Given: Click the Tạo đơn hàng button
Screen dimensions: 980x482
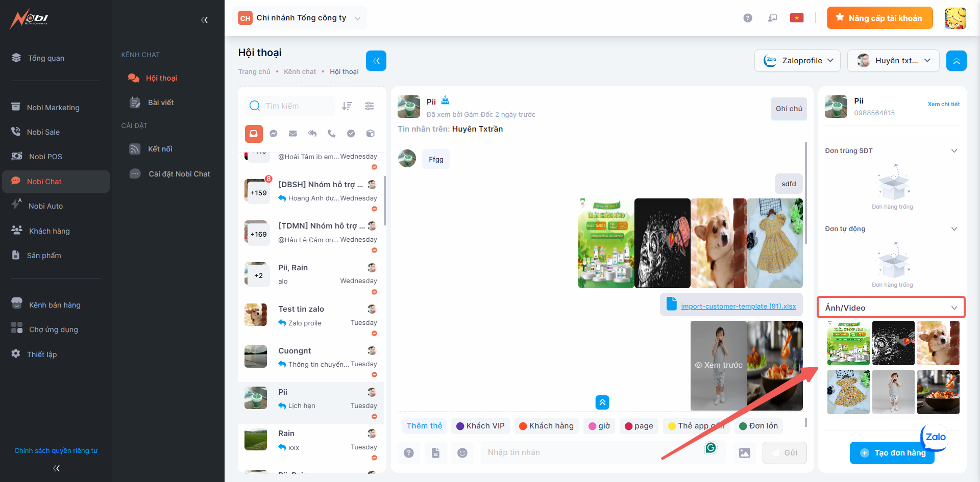Looking at the screenshot, I should pyautogui.click(x=892, y=453).
